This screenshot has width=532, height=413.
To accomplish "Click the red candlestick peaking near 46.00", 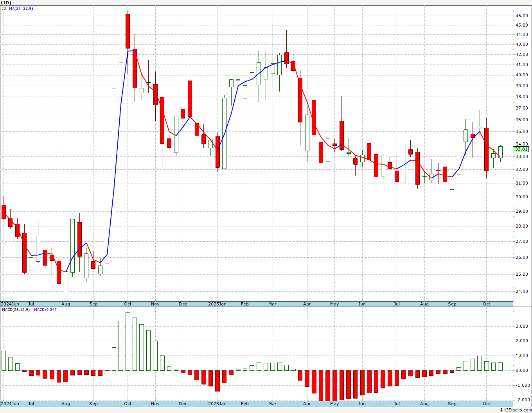I will [x=128, y=31].
